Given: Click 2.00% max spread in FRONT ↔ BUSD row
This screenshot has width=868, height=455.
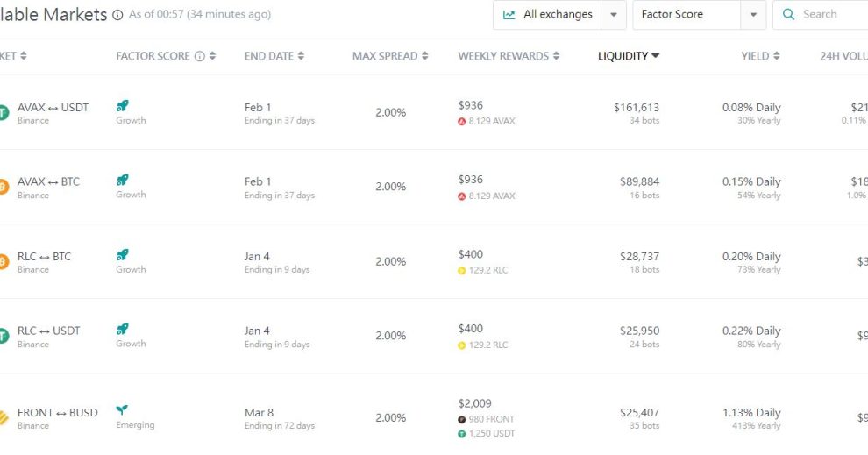Looking at the screenshot, I should (390, 417).
